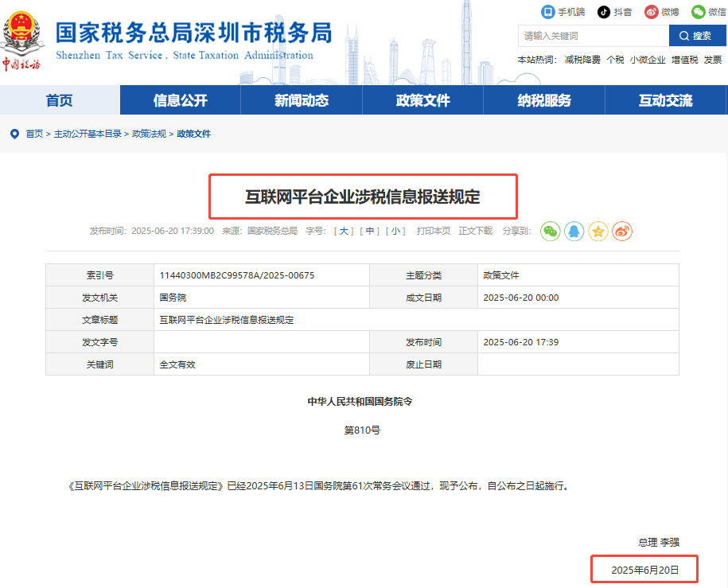Set font size to 小 (small)

point(395,231)
